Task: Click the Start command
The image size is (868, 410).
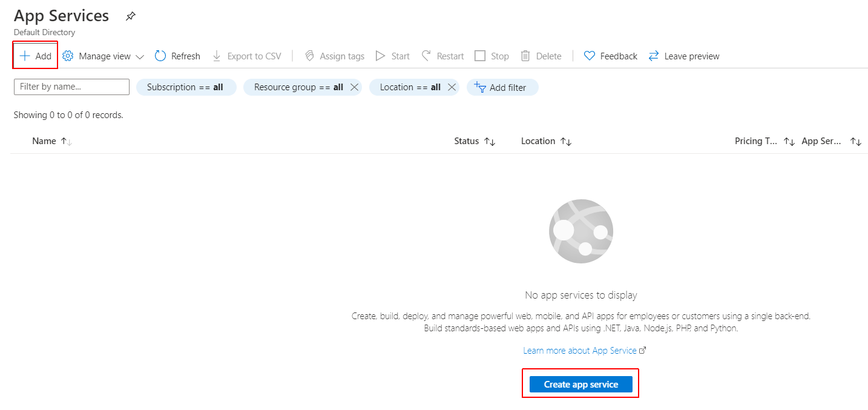Action: [393, 56]
